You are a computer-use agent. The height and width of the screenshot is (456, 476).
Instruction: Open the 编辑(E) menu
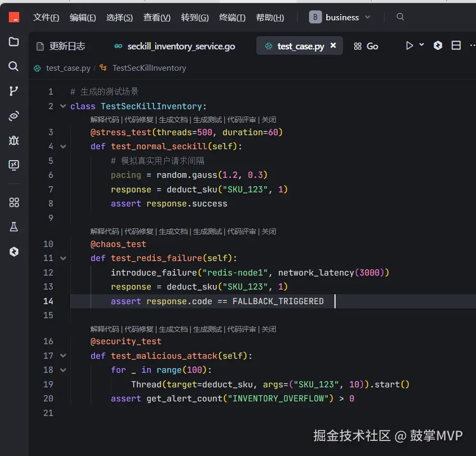[x=83, y=17]
